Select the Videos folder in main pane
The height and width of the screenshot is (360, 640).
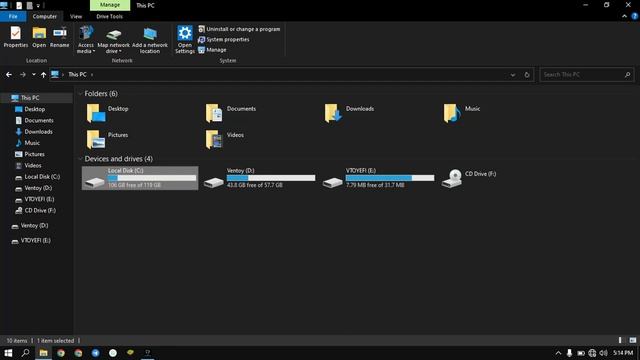pyautogui.click(x=224, y=139)
